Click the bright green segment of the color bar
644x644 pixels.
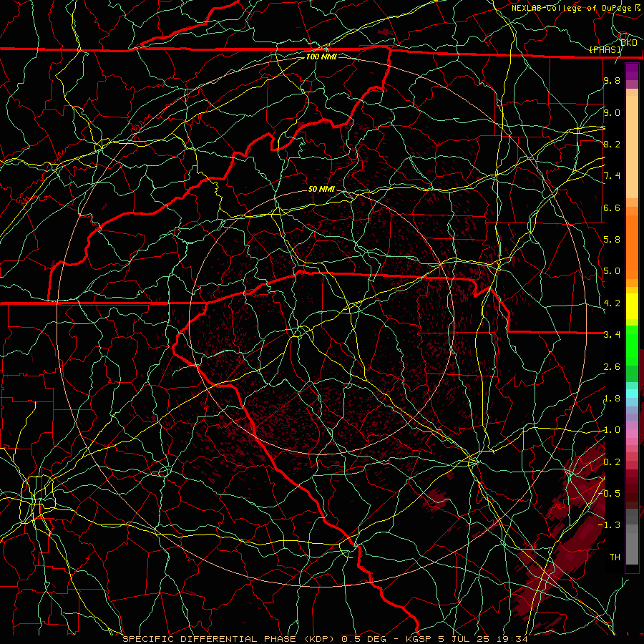click(632, 346)
